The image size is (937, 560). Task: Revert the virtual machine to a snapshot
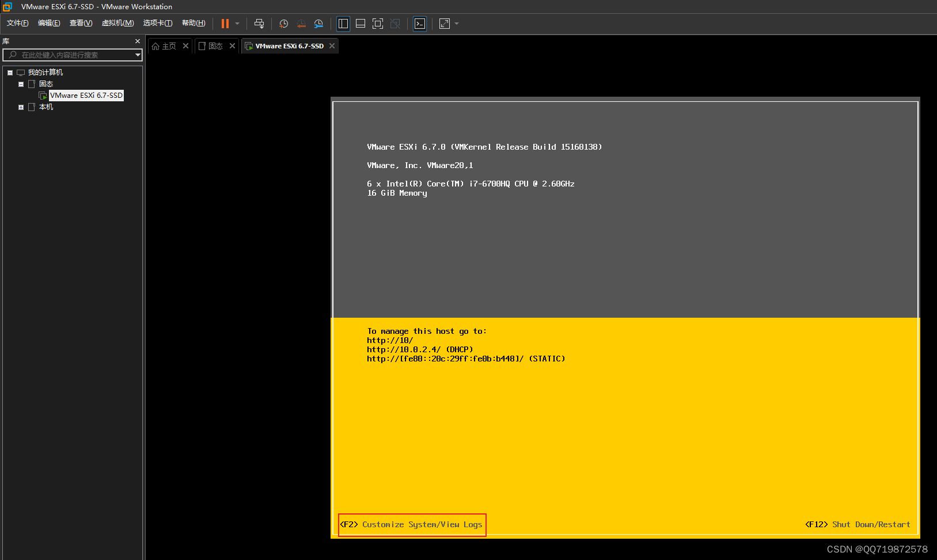click(301, 24)
